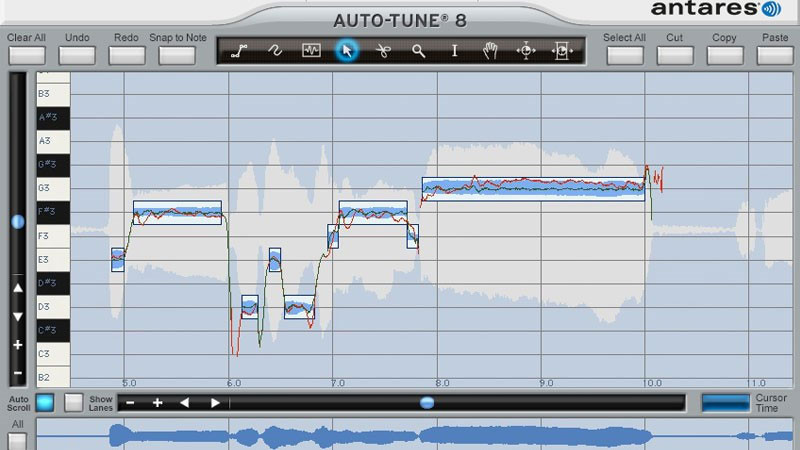Choose the I-beam selection tool
800x450 pixels.
[x=454, y=51]
